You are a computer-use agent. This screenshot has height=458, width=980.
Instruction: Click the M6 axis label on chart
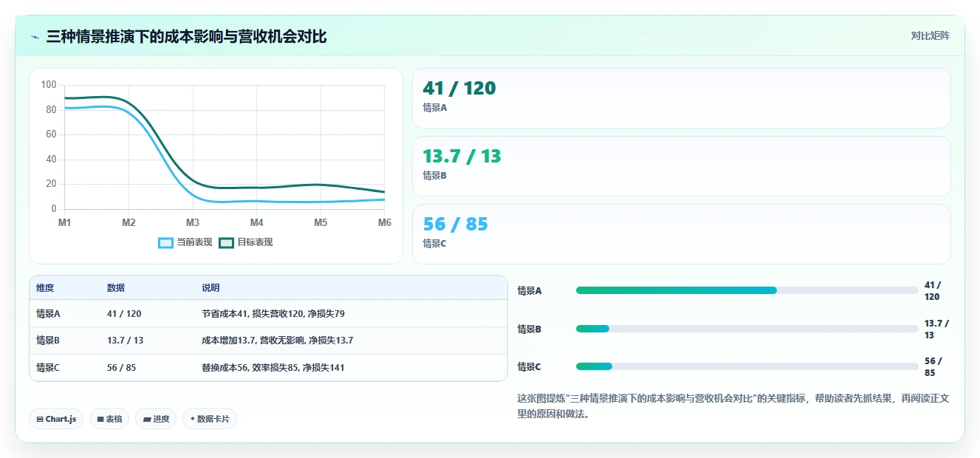[385, 222]
